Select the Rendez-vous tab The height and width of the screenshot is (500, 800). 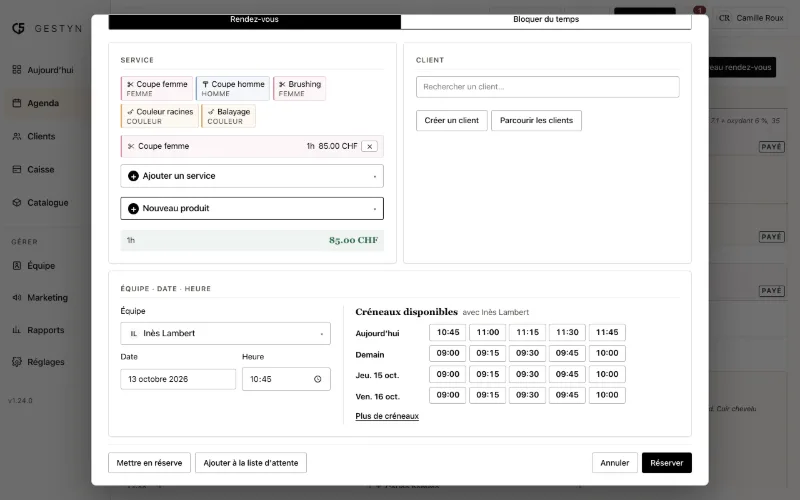coord(255,20)
